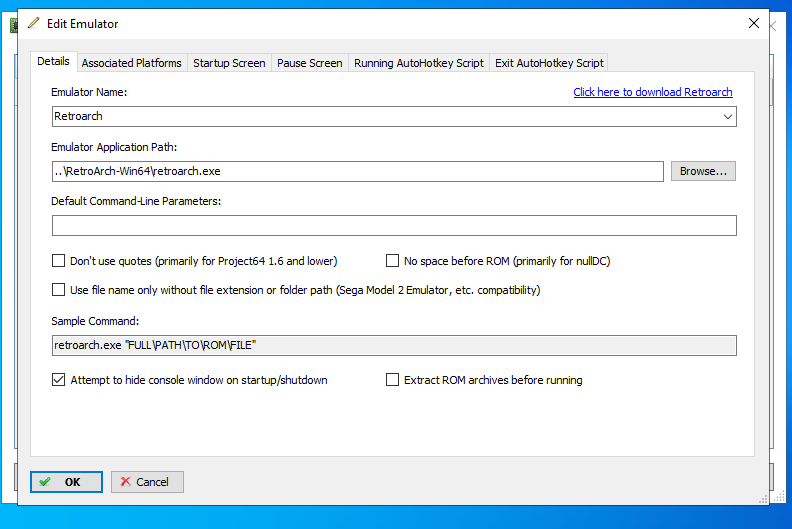
Task: Enable Extract ROM archives before running
Action: 392,380
